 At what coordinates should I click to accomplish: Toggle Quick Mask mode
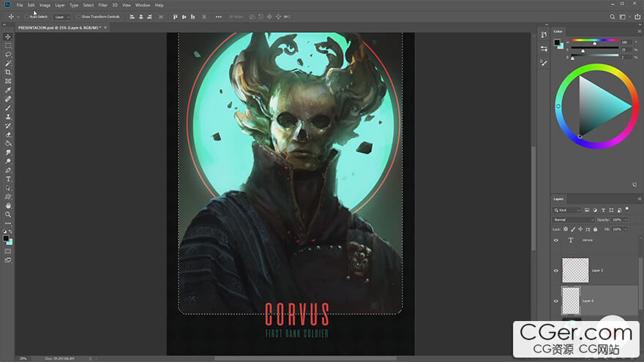pos(8,251)
